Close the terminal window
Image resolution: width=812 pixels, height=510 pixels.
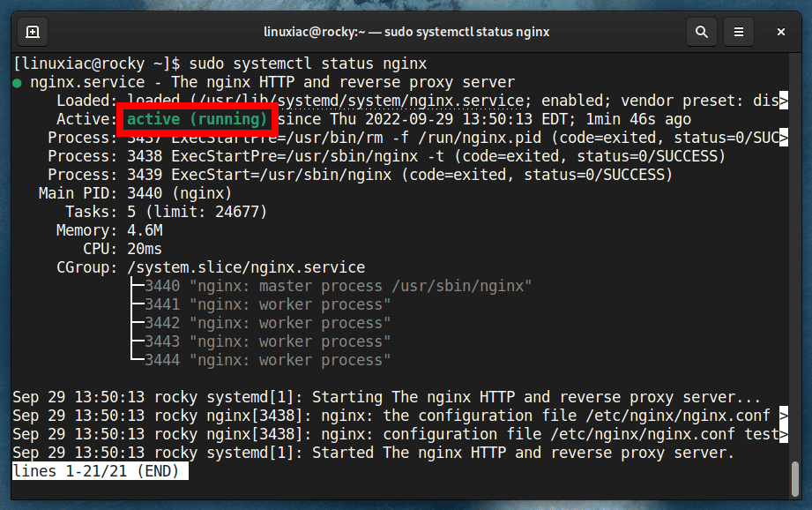(781, 32)
